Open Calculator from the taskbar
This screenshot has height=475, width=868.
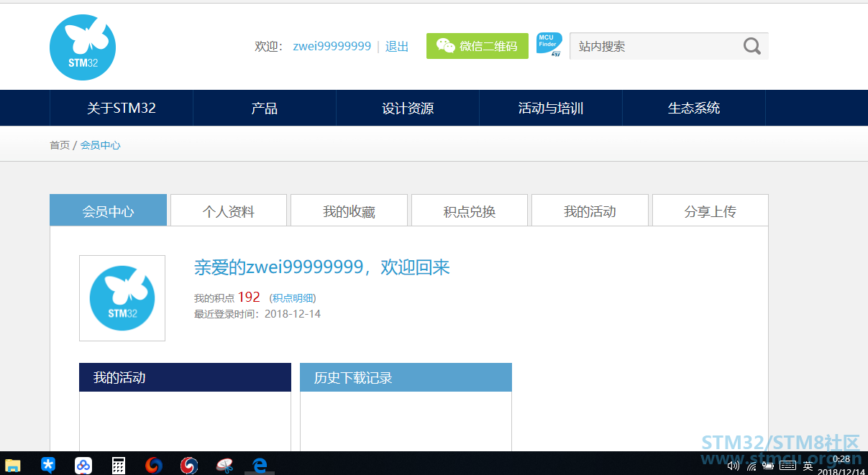coord(119,465)
